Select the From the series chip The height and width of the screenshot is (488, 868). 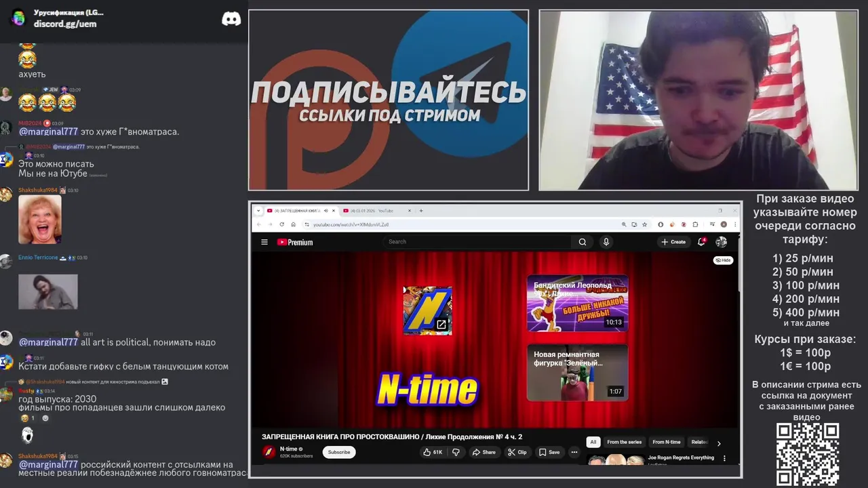click(625, 442)
